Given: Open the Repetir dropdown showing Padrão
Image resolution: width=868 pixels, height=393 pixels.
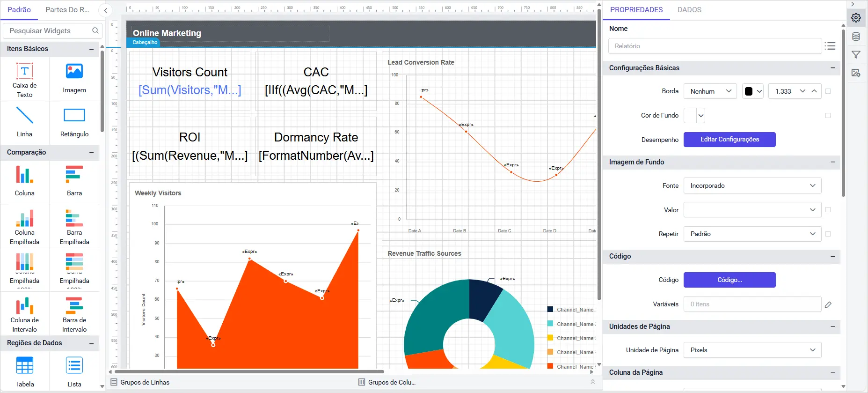Looking at the screenshot, I should pos(752,234).
